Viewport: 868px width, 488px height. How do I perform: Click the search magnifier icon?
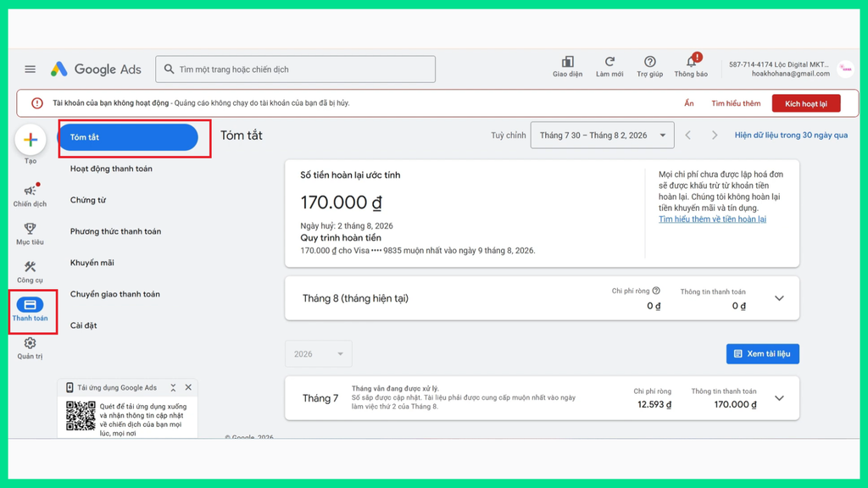169,69
